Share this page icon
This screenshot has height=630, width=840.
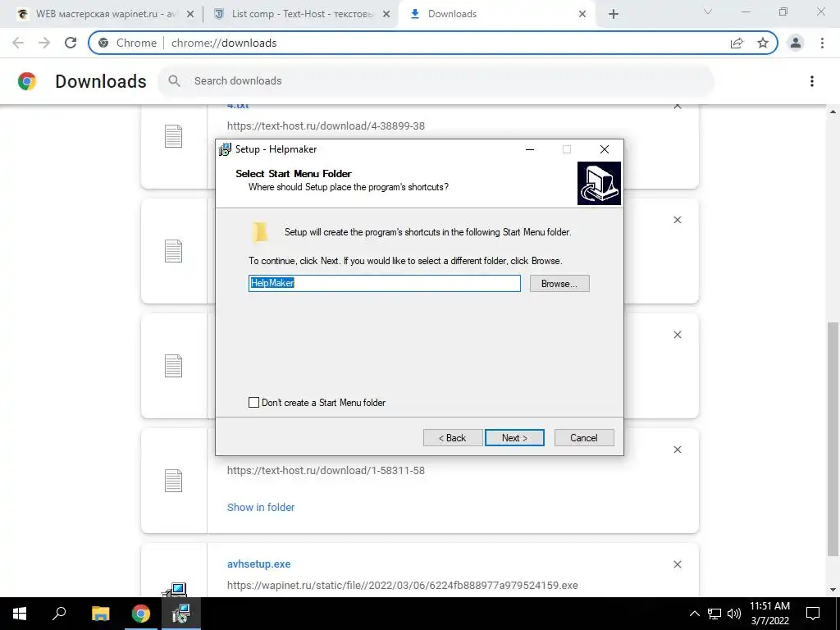click(737, 43)
